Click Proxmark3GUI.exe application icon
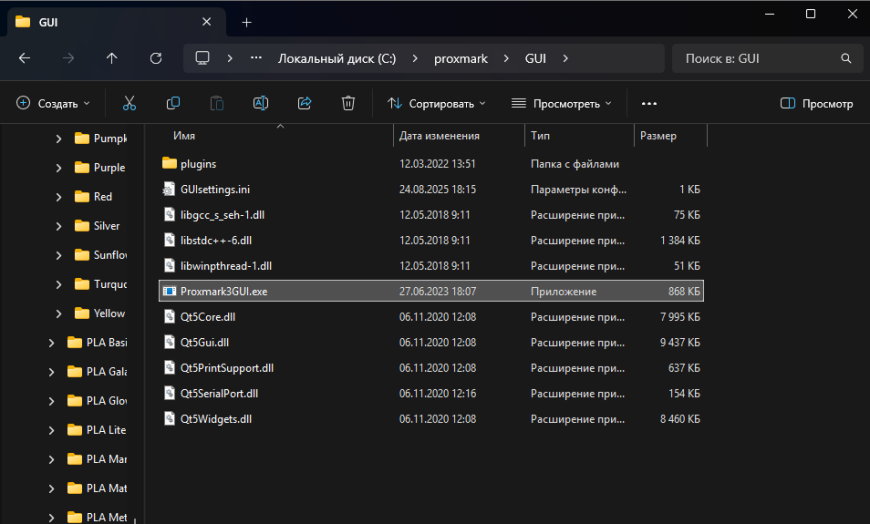The image size is (870, 524). click(x=169, y=291)
